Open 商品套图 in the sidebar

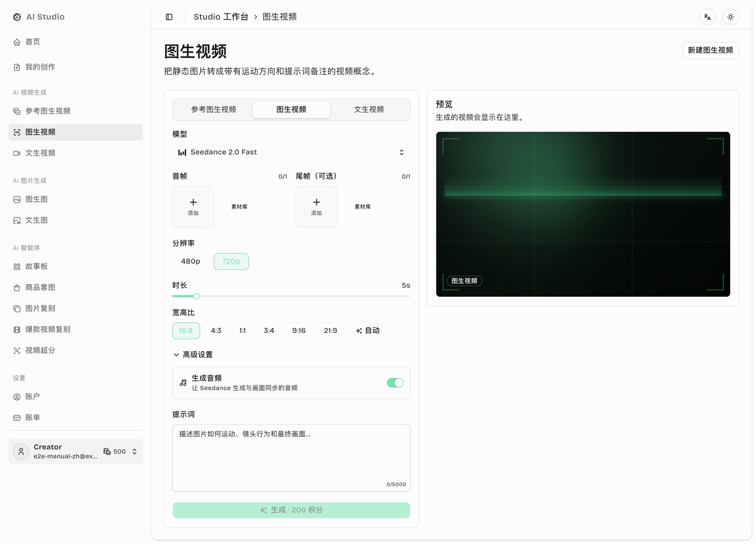click(x=76, y=288)
